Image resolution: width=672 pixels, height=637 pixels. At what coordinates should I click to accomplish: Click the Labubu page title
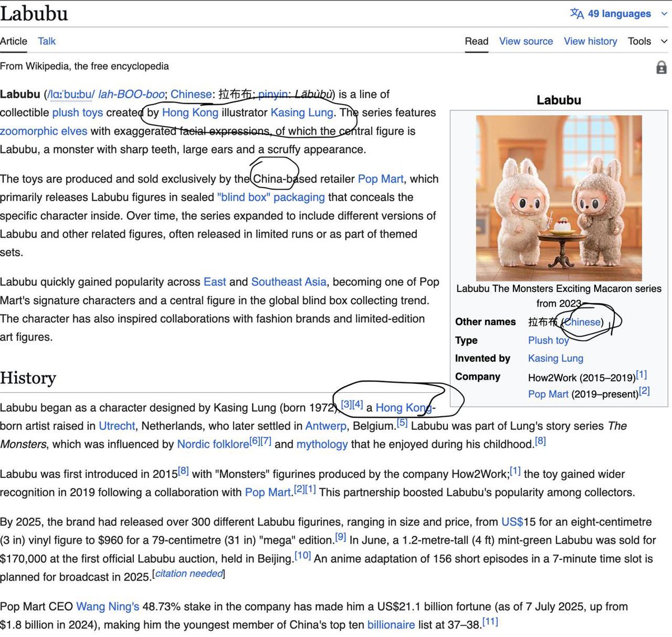34,13
